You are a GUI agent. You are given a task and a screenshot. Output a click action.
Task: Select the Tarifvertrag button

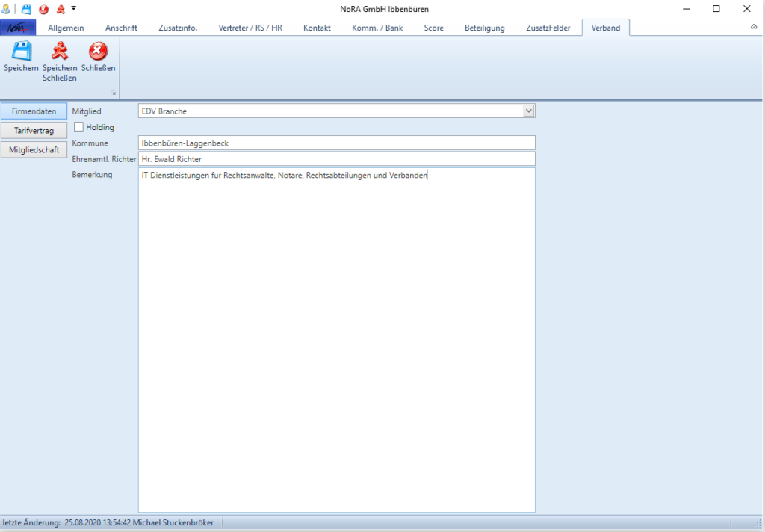(x=34, y=131)
